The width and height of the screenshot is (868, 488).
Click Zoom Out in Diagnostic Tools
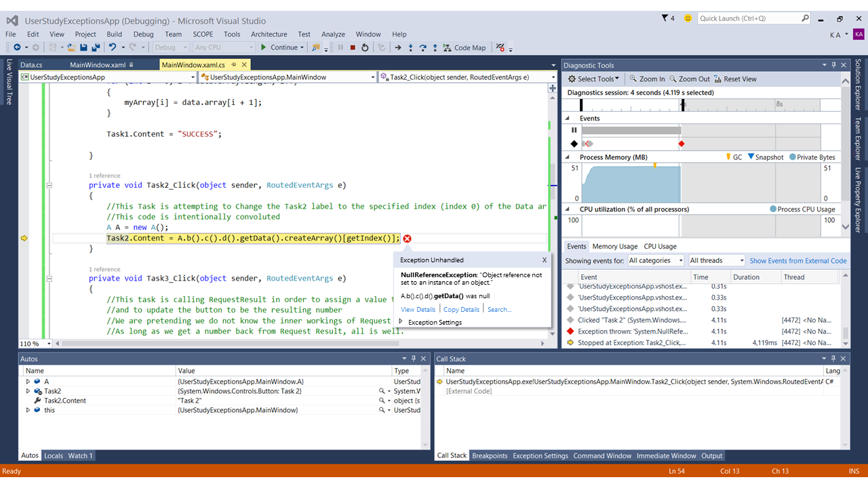pos(689,79)
